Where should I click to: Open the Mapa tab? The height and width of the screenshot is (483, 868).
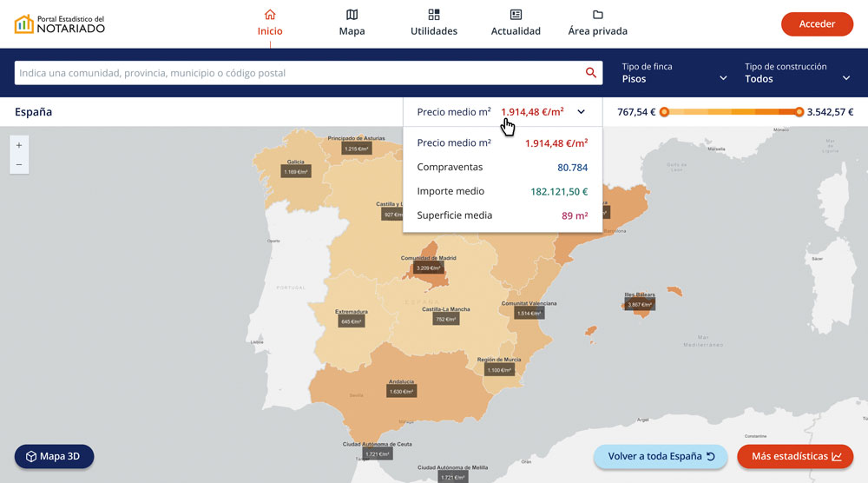tap(352, 23)
